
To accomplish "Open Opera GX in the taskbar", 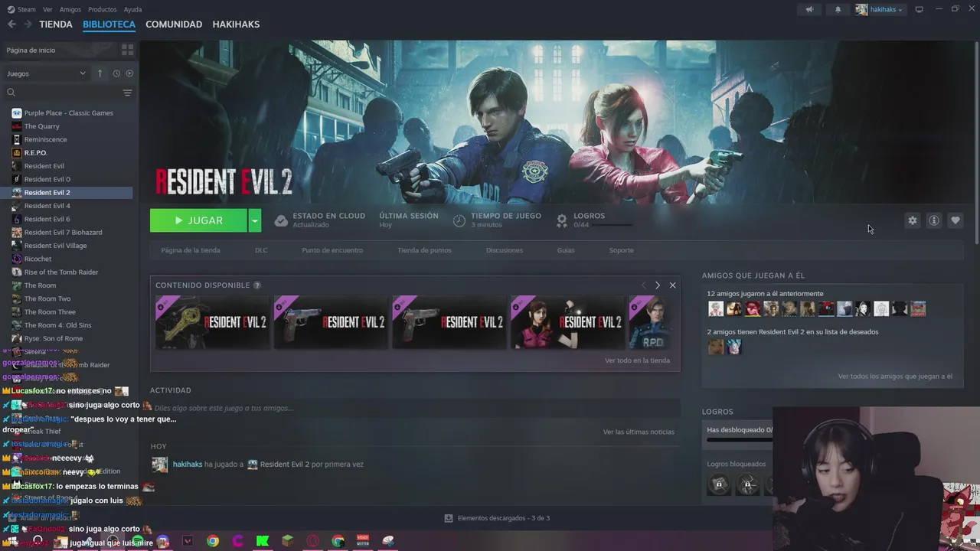I will click(x=312, y=541).
